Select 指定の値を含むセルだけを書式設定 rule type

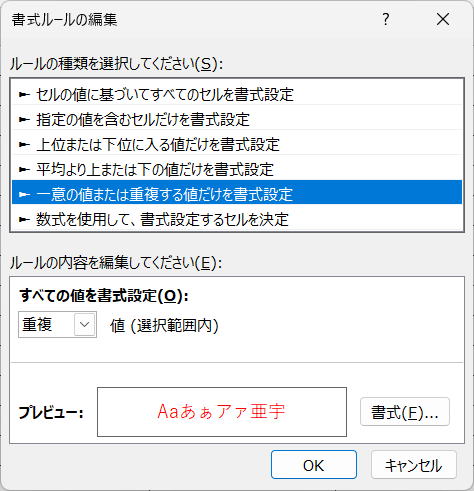(x=237, y=119)
